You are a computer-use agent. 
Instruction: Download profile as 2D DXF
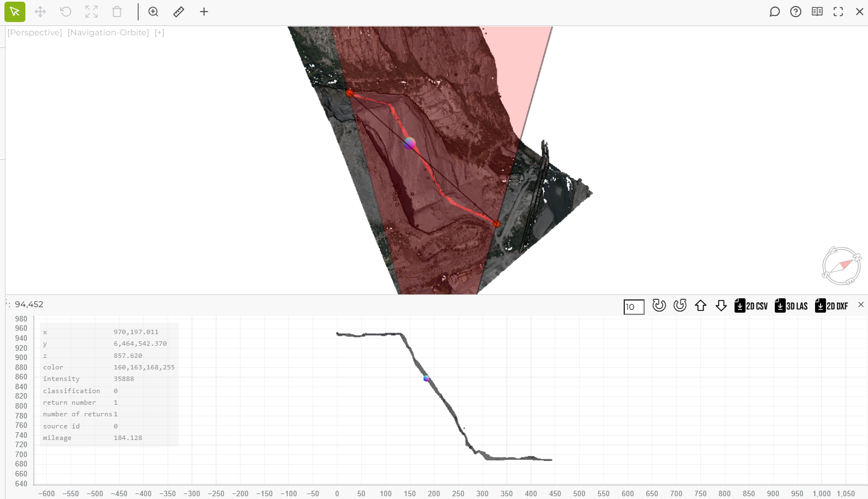(832, 305)
